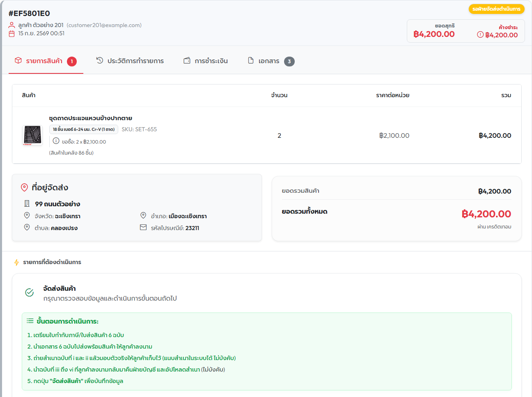The height and width of the screenshot is (397, 532).
Task: Click the รอฝ่ายจัดส่งดำเนินการ status badge
Action: 497,9
